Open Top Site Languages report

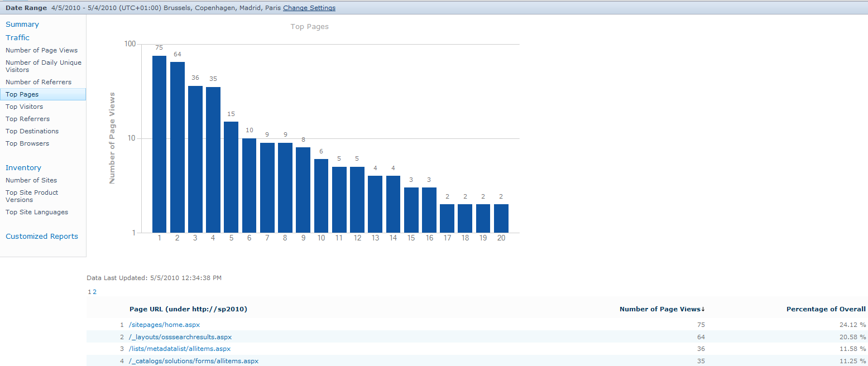click(37, 212)
